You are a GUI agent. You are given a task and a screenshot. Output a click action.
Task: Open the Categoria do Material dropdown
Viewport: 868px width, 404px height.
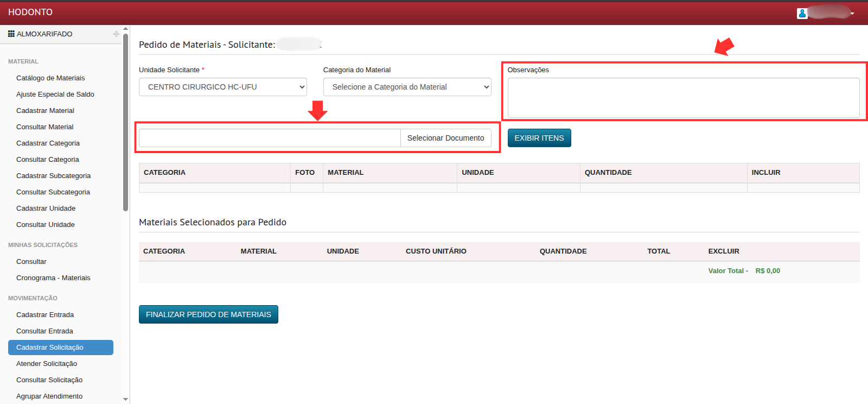[x=407, y=87]
